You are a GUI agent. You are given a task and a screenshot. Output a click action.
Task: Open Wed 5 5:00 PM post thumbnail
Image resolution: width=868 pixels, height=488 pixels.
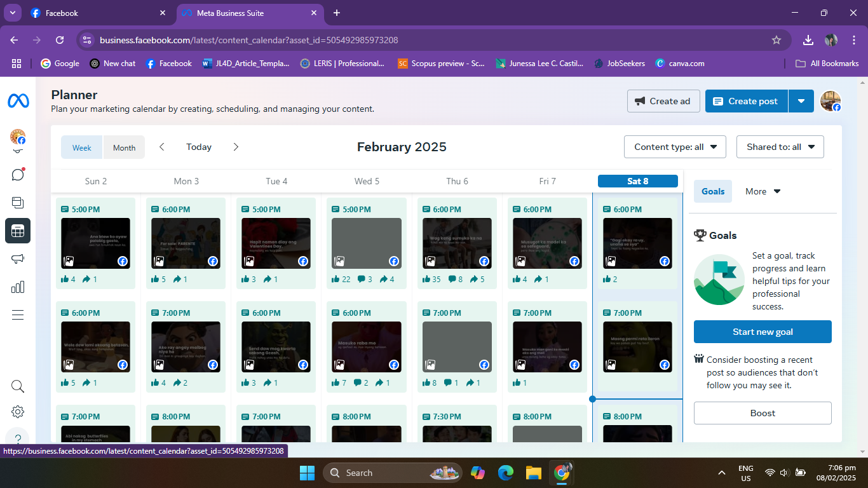[367, 243]
